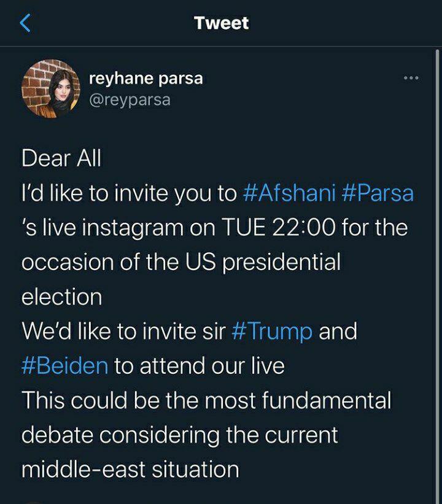Click the "Tweet" header title
442x504 pixels.
(x=221, y=23)
